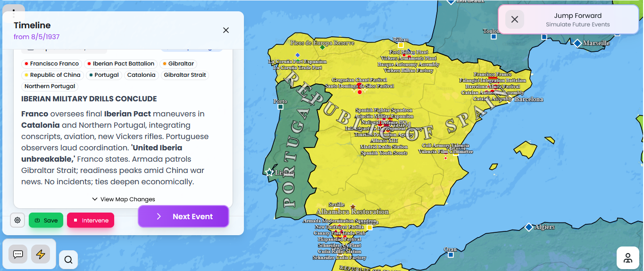This screenshot has width=644, height=271.
Task: Click the 'Barcelona Music Festival' map label
Action: pyautogui.click(x=493, y=87)
